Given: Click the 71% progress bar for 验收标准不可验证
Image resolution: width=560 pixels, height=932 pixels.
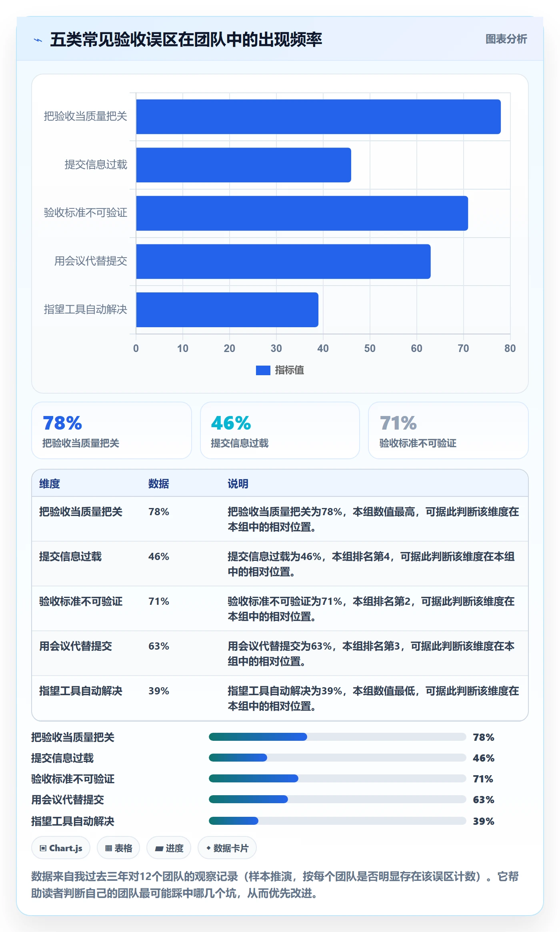Looking at the screenshot, I should pos(337,778).
